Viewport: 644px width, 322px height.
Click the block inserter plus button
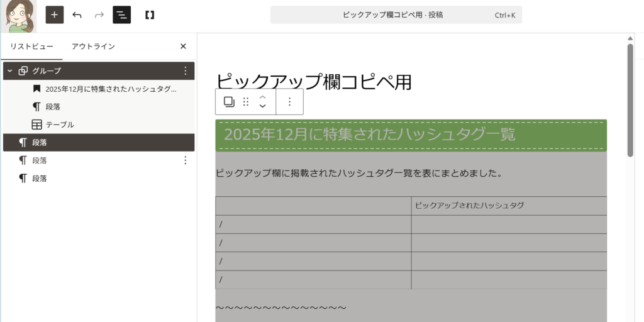click(55, 14)
